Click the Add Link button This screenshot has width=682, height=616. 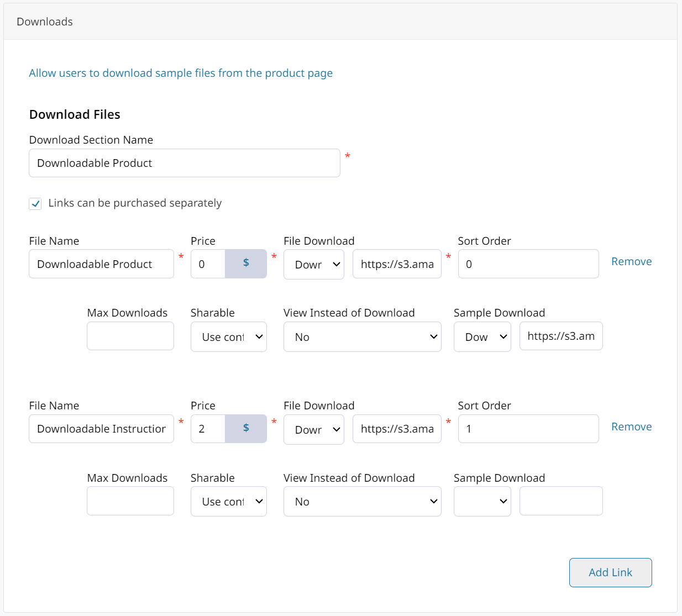(x=610, y=572)
